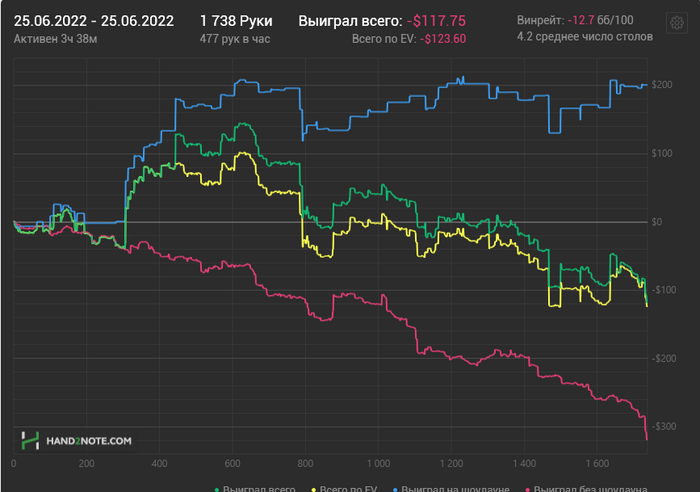Click the 1 000 mark on the hands axis
700x492 pixels.
point(378,463)
